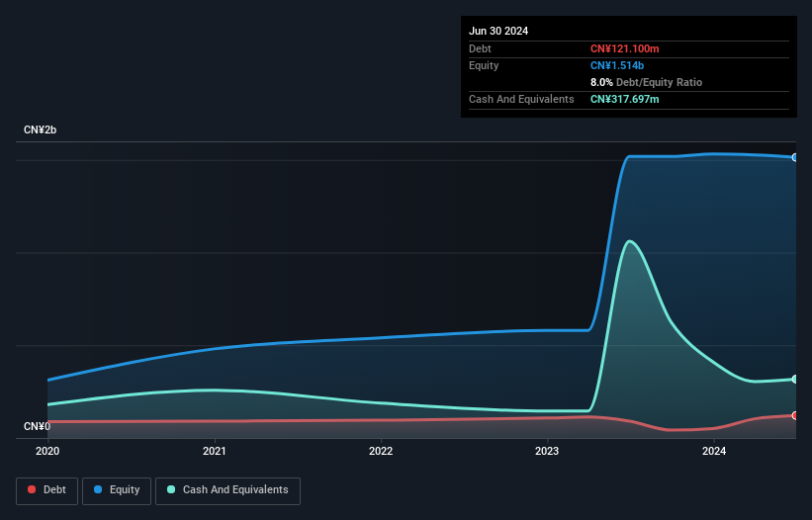Image resolution: width=812 pixels, height=520 pixels.
Task: Click the CN¥2b y-axis label
Action: (40, 130)
